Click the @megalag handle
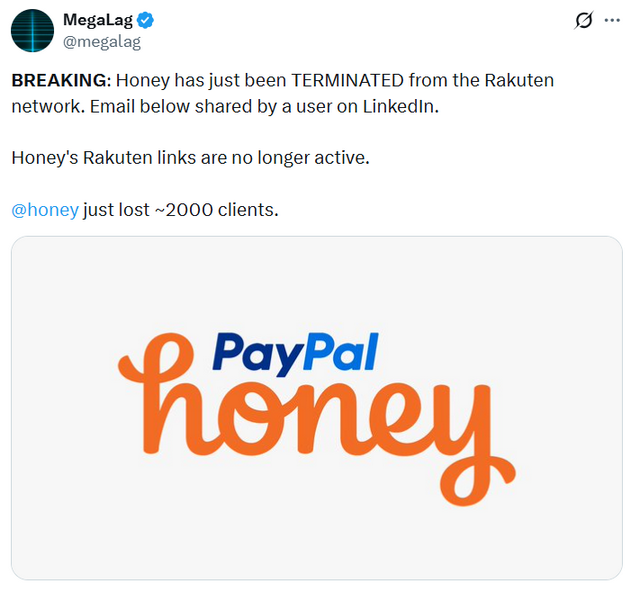Image resolution: width=640 pixels, height=602 pixels. (102, 42)
